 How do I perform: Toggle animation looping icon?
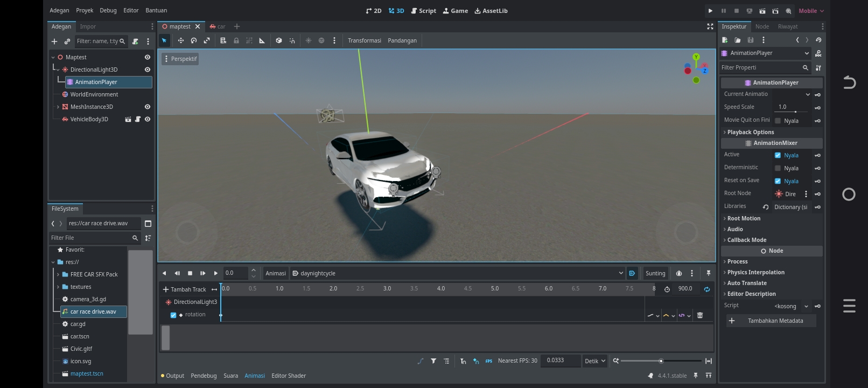[x=706, y=289]
